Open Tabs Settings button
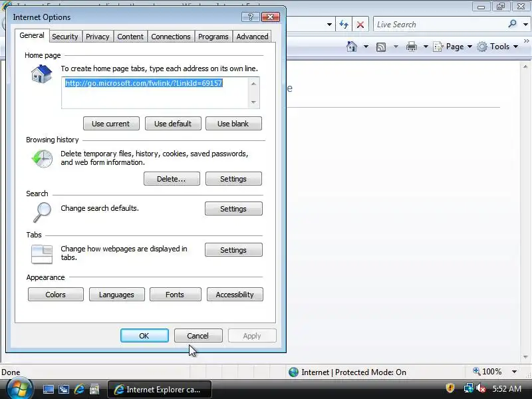This screenshot has height=399, width=532. click(x=233, y=250)
